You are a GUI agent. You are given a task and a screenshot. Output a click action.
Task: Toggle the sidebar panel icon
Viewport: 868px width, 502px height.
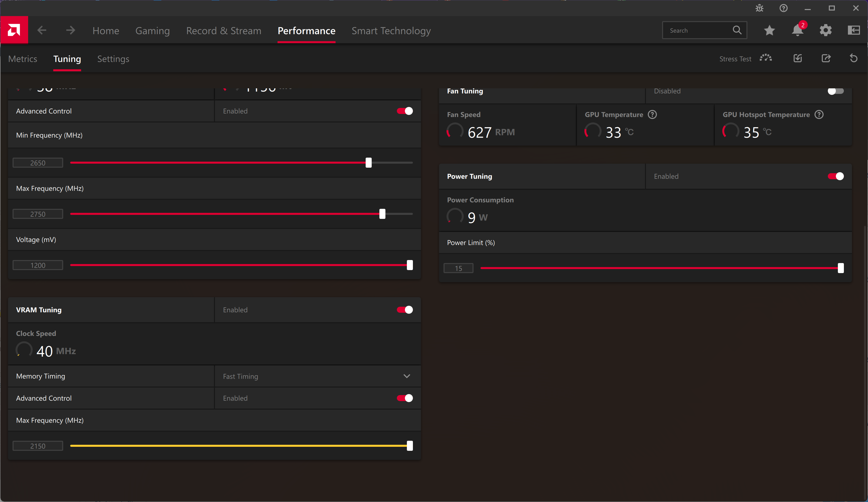click(853, 30)
